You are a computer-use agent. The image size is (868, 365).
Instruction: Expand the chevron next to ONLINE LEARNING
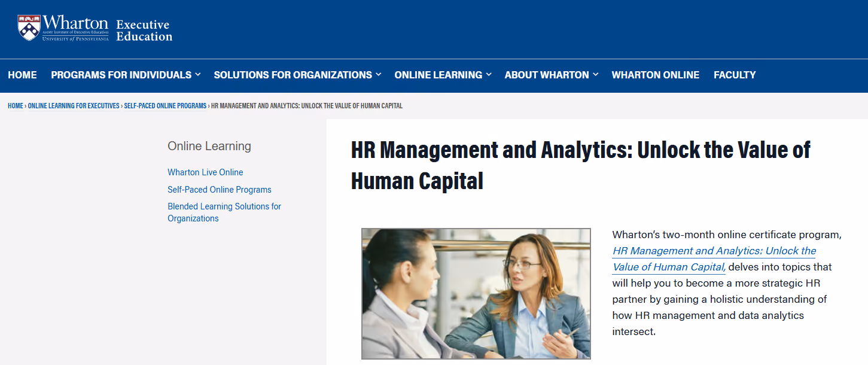[x=489, y=75]
